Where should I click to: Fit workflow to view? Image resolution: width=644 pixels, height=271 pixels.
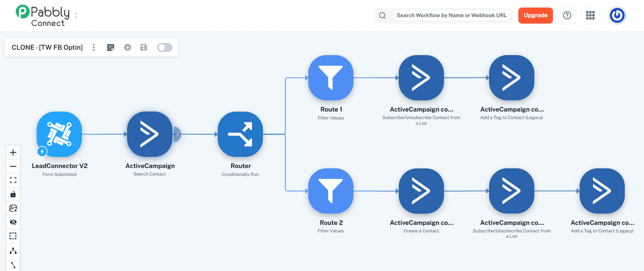(x=13, y=180)
